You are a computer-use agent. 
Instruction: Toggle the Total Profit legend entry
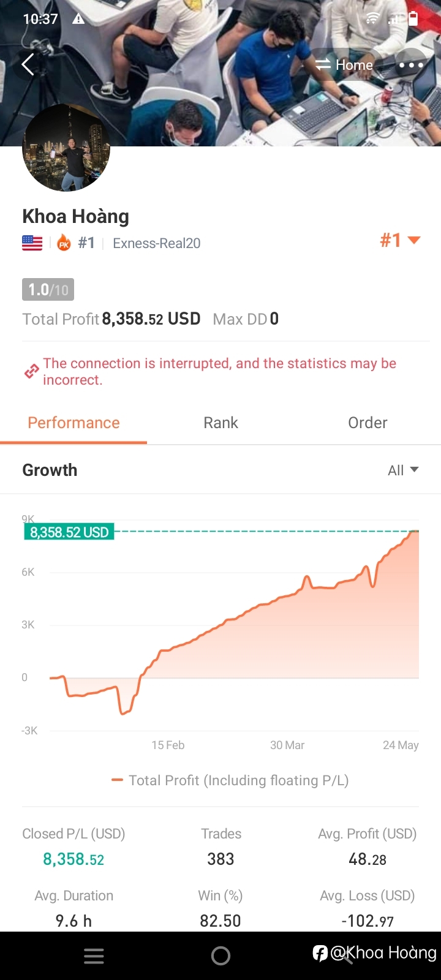coord(230,780)
